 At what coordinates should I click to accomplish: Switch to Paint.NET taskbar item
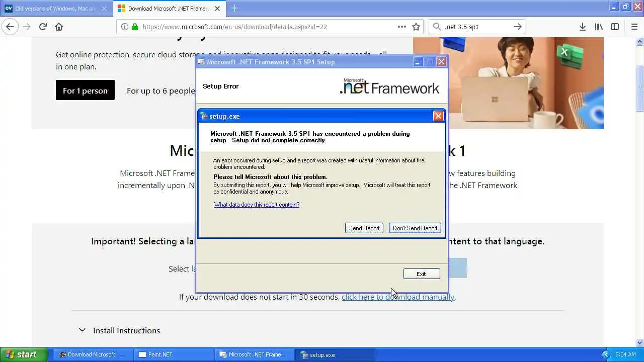(x=173, y=354)
